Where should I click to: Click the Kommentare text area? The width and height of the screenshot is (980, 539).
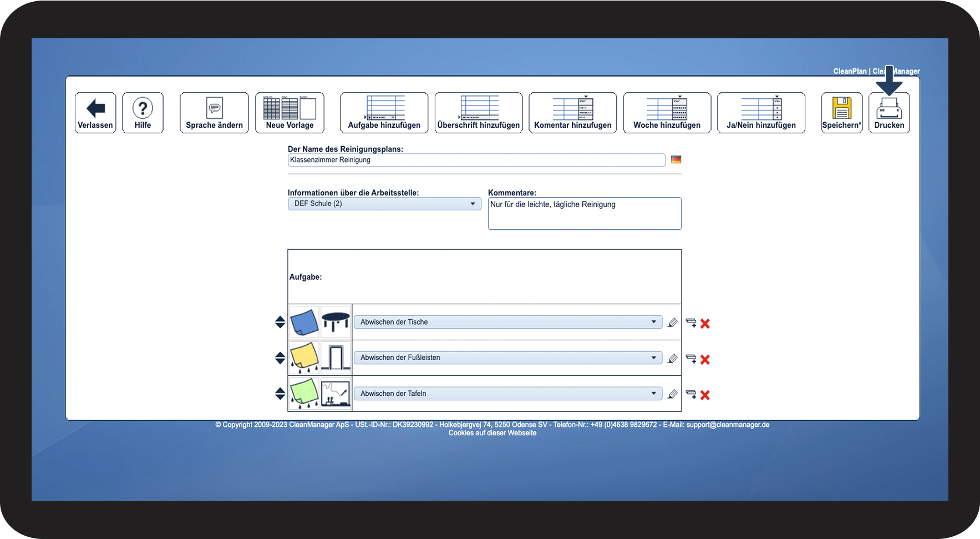click(585, 214)
